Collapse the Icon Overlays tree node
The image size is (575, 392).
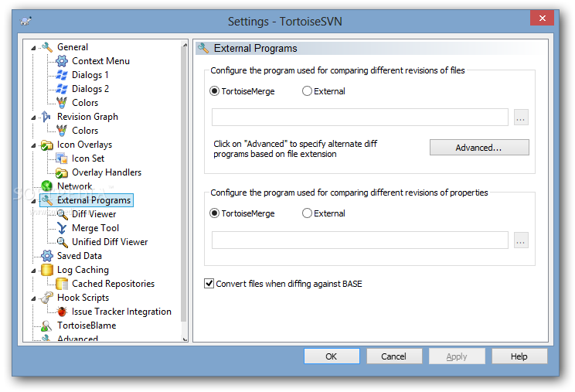click(33, 145)
